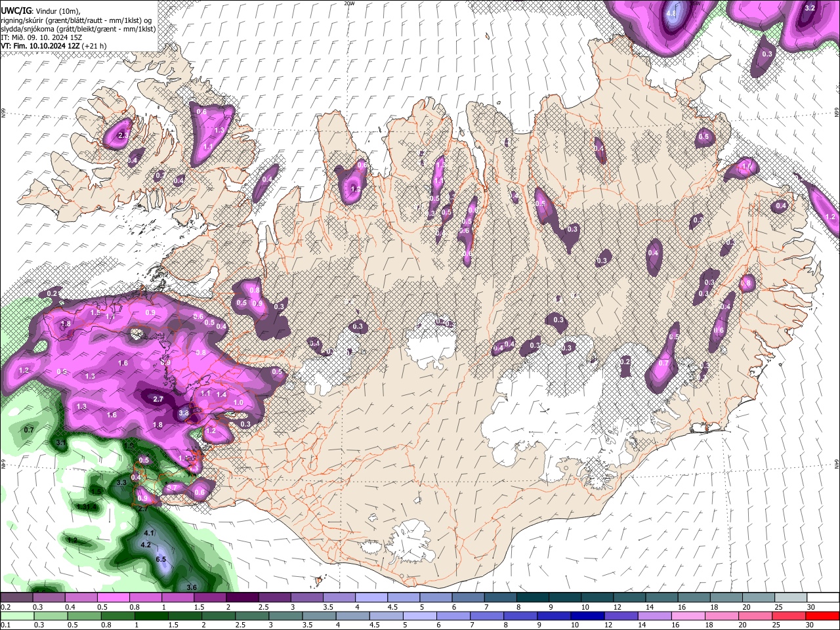Click the darkest purple swatch at 2 in the snow scale
Screen dimensions: 840x630
click(243, 598)
